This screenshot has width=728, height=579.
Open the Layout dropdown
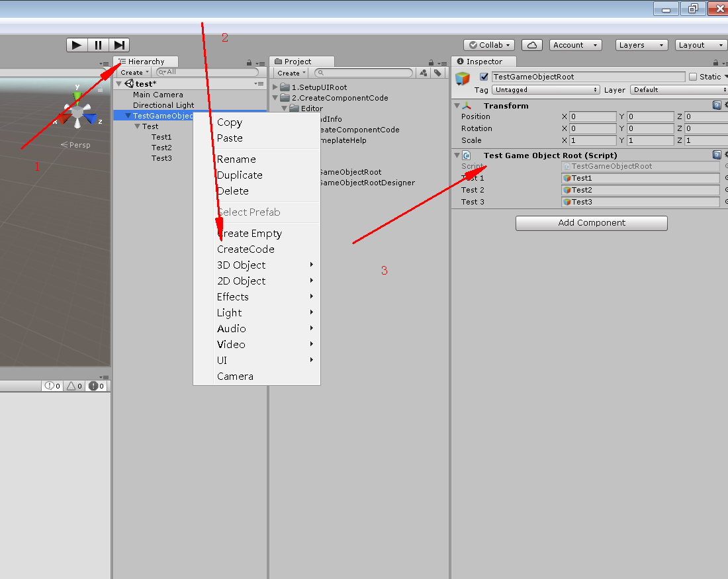tap(701, 45)
